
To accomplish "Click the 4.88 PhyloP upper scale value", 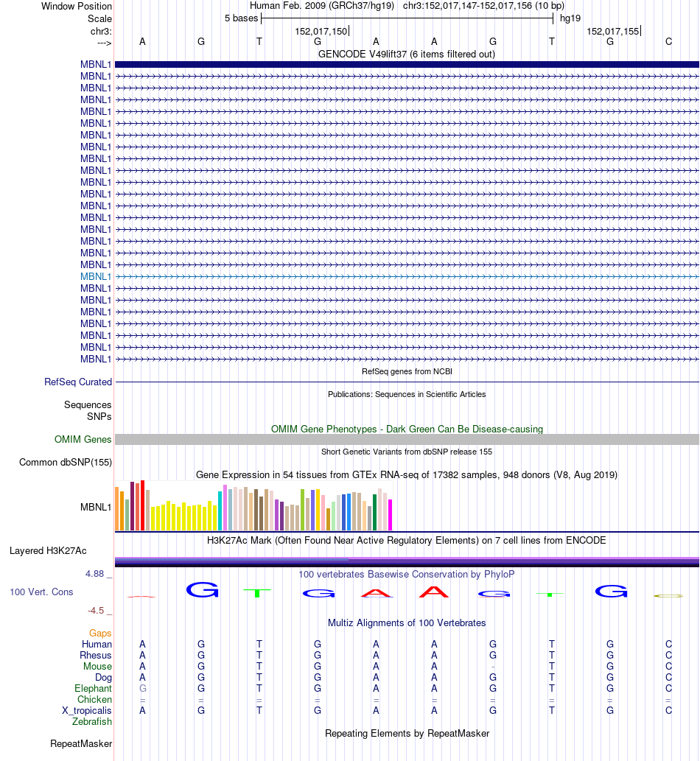I will 94,574.
